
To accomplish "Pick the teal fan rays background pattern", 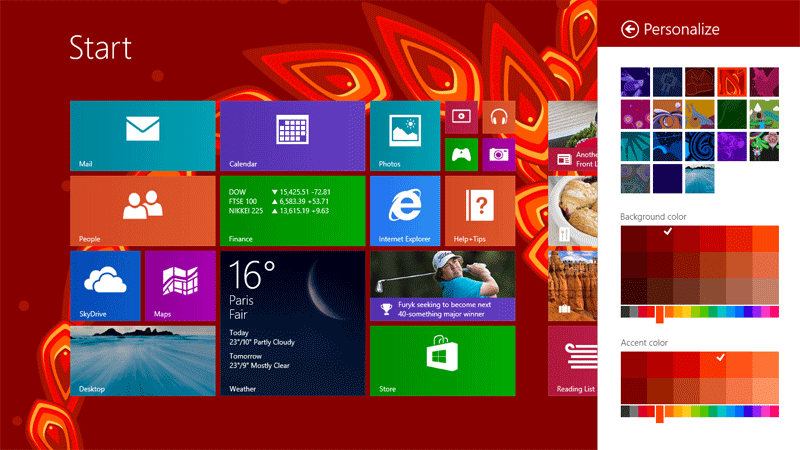I will [635, 146].
